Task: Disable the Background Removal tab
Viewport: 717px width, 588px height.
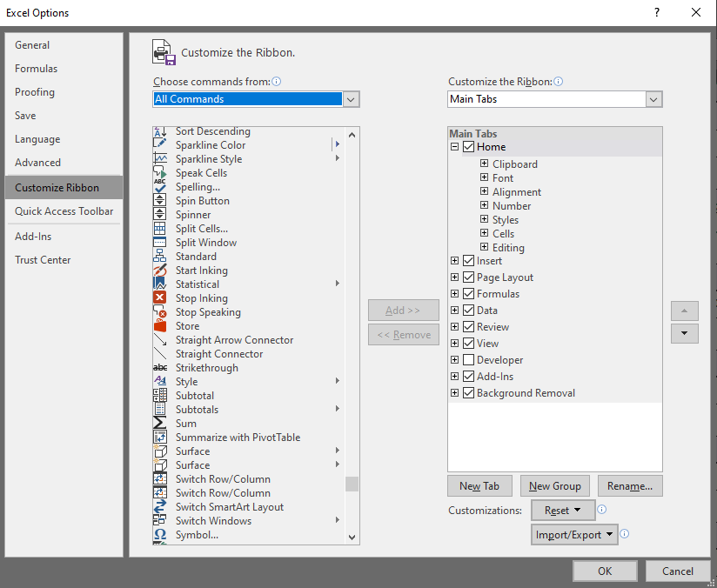Action: click(x=469, y=392)
